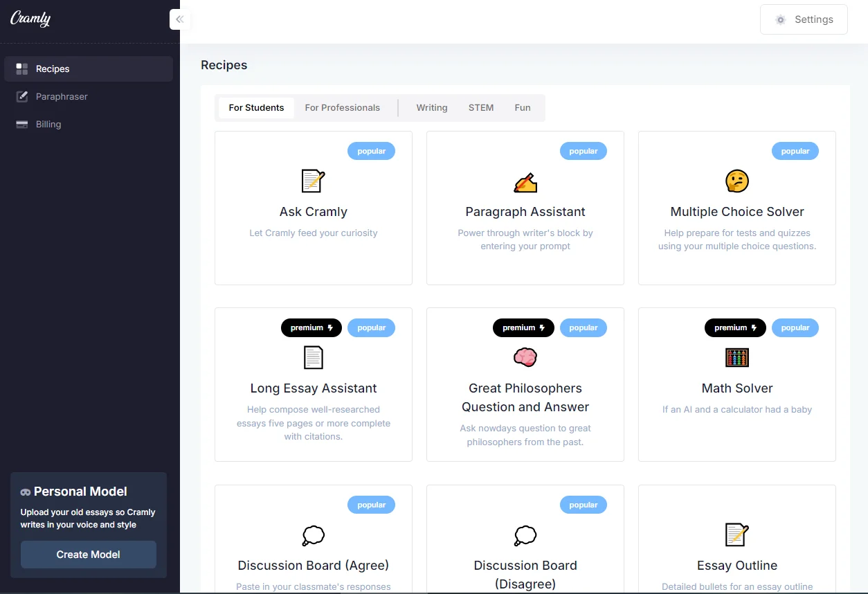This screenshot has width=868, height=594.
Task: Open Recipes in the sidebar
Action: coord(89,69)
